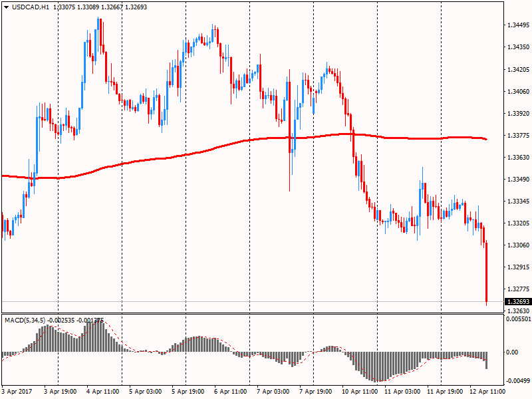532x399 pixels.
Task: Select the last long red candlestick
Action: pos(487,273)
